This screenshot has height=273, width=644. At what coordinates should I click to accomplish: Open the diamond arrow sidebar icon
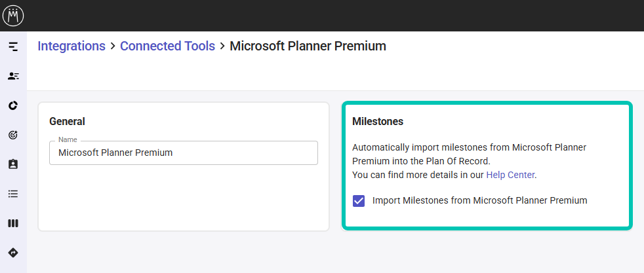point(13,253)
